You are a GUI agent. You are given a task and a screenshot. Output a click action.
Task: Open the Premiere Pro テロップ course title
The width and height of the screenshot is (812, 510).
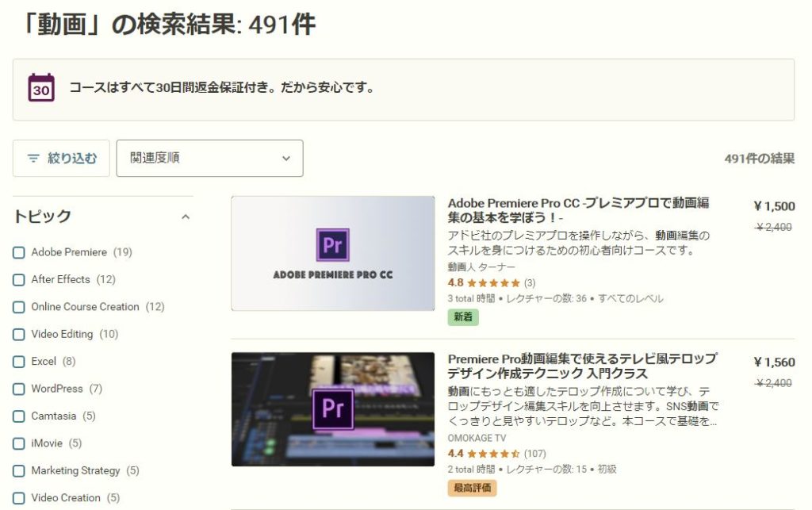[x=583, y=366]
